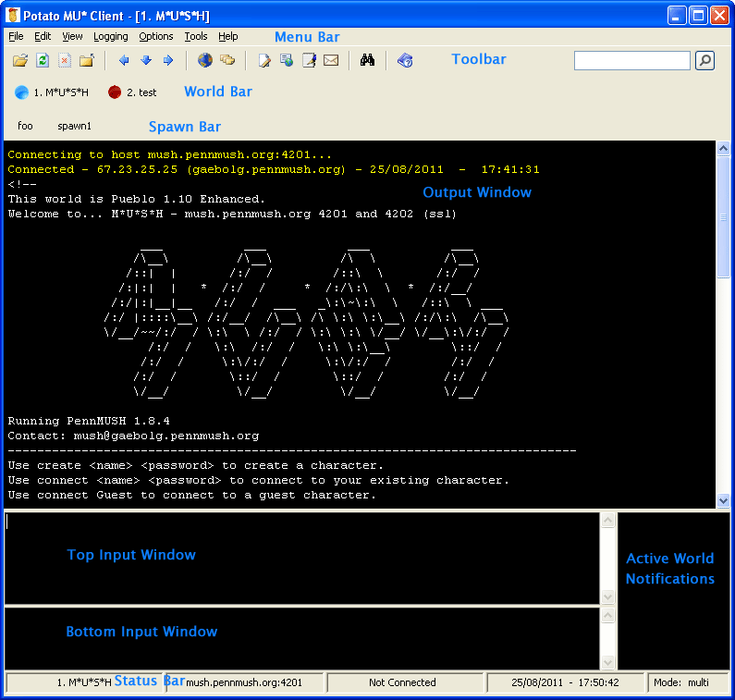Maximize the Potato MU* Client window
735x700 pixels.
click(698, 16)
